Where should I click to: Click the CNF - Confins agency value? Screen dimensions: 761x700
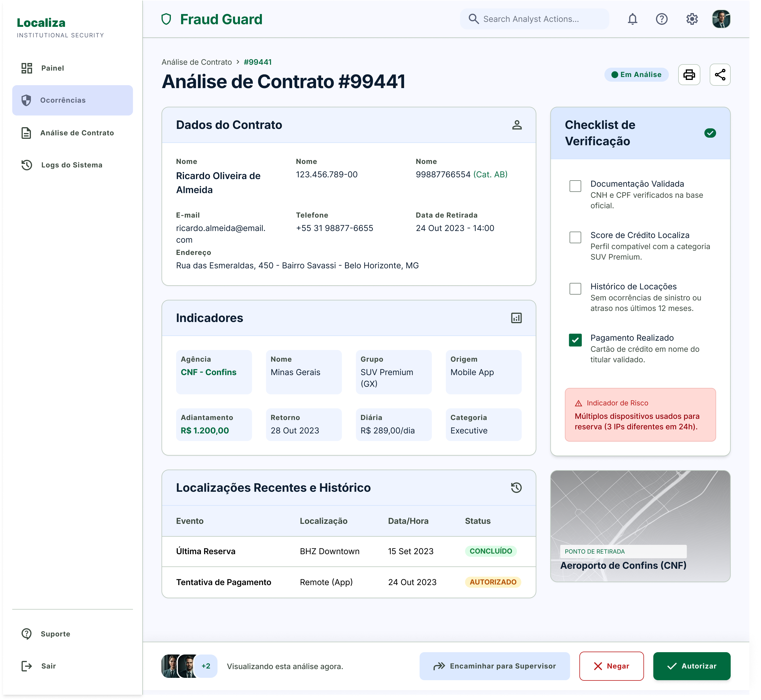(x=208, y=372)
